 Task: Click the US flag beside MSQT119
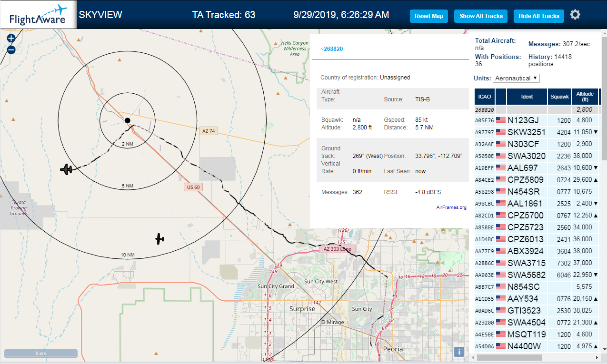500,334
